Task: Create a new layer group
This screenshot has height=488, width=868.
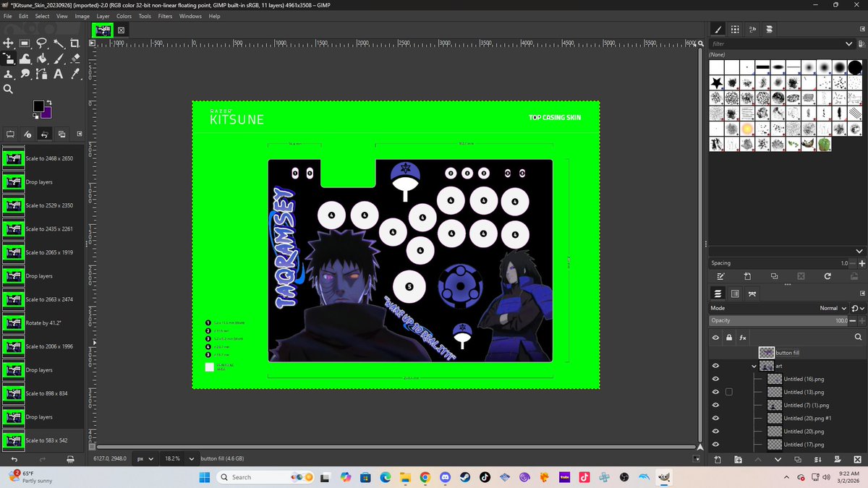Action: pyautogui.click(x=738, y=459)
